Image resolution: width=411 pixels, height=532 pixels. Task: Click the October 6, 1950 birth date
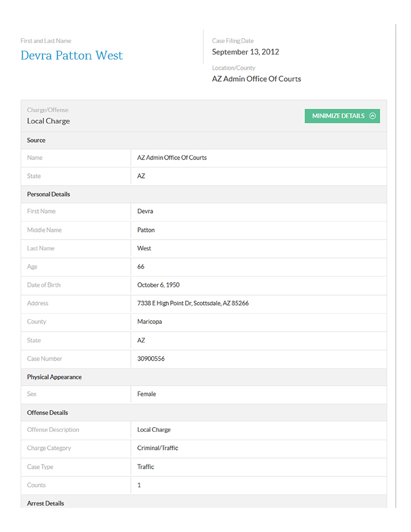(158, 285)
